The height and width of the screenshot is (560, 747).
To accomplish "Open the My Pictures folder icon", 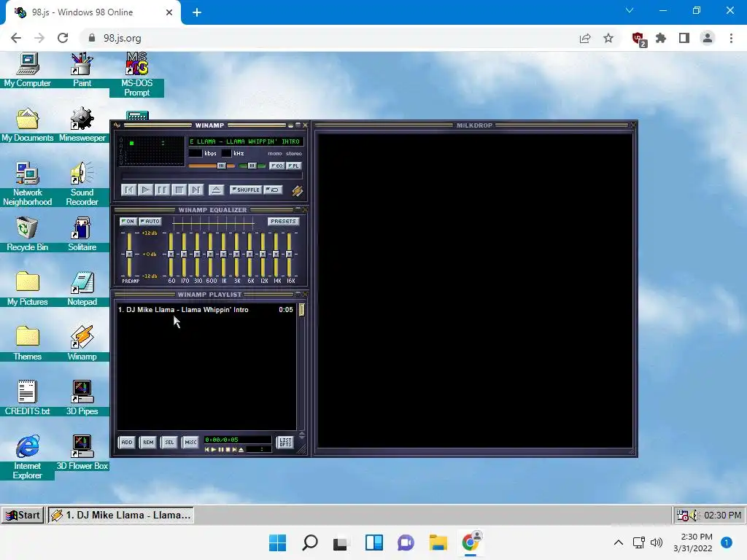I will click(x=27, y=289).
